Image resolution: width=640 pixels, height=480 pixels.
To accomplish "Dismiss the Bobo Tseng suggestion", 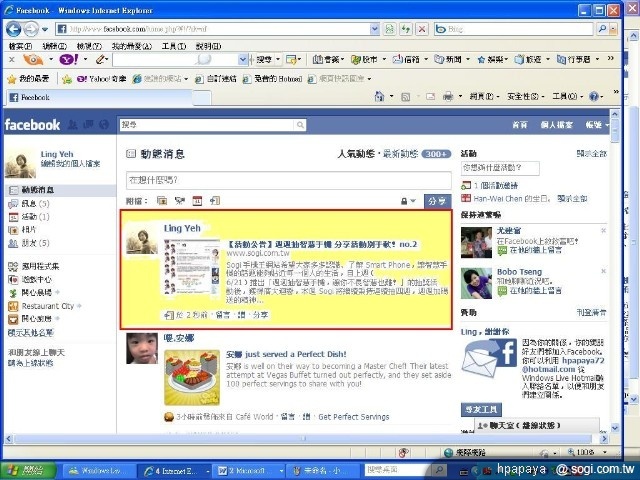I will point(604,271).
